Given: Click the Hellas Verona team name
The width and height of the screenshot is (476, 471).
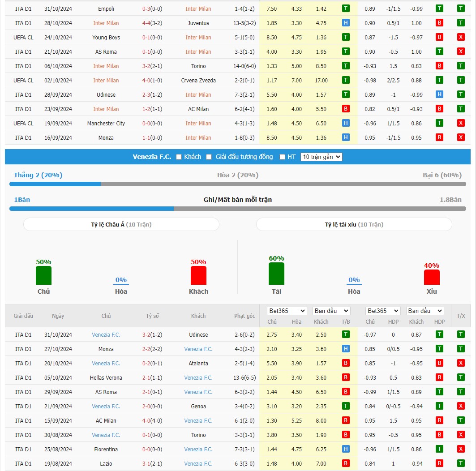Looking at the screenshot, I should [106, 378].
